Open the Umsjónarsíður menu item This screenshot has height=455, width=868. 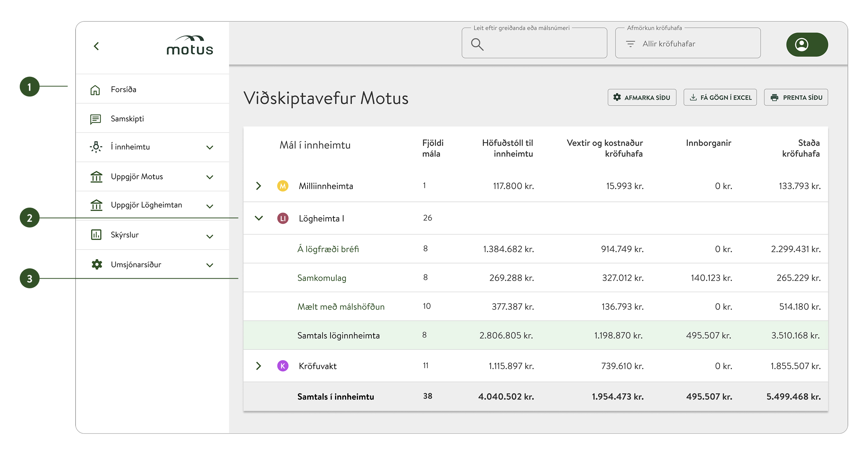(x=136, y=264)
